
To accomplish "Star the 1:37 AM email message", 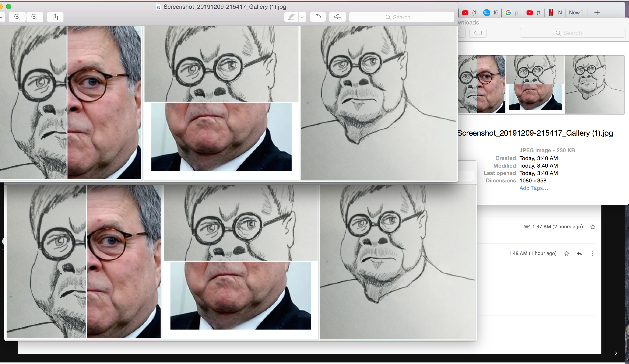I will click(x=593, y=227).
